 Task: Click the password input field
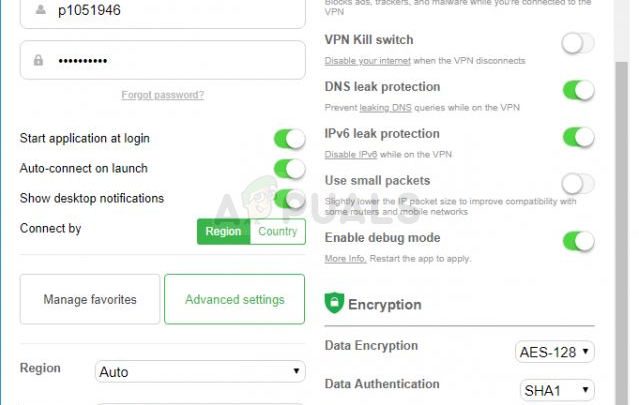(x=170, y=60)
